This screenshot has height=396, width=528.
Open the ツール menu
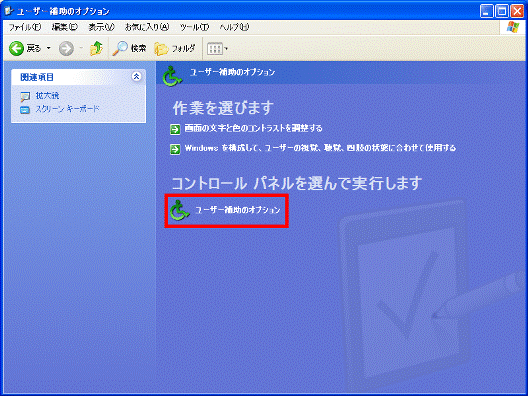tap(194, 27)
